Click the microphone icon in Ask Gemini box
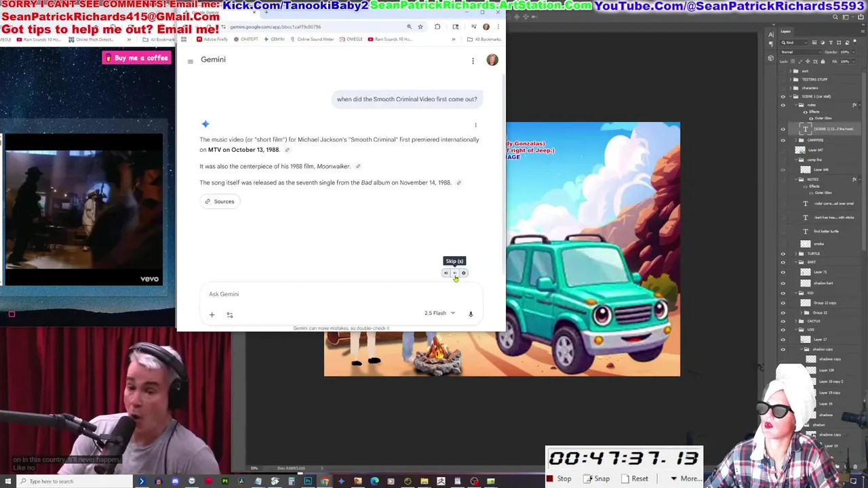Screen dimensions: 868x488 [x=471, y=314]
